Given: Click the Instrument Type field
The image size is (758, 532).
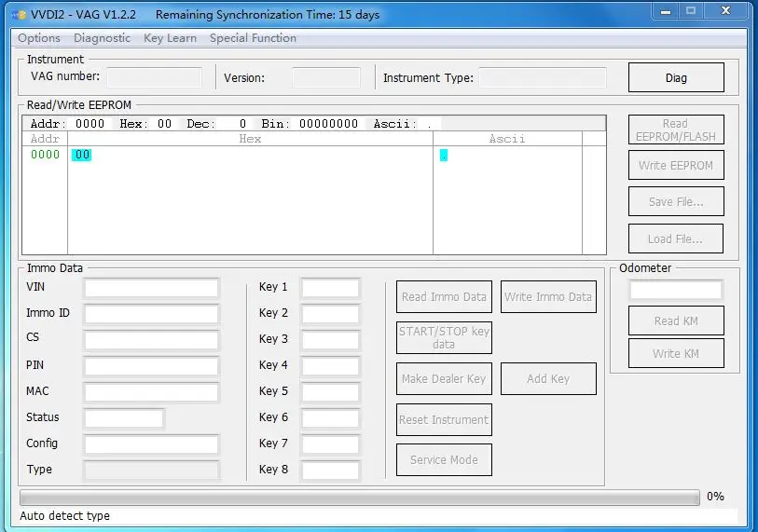Looking at the screenshot, I should [543, 77].
